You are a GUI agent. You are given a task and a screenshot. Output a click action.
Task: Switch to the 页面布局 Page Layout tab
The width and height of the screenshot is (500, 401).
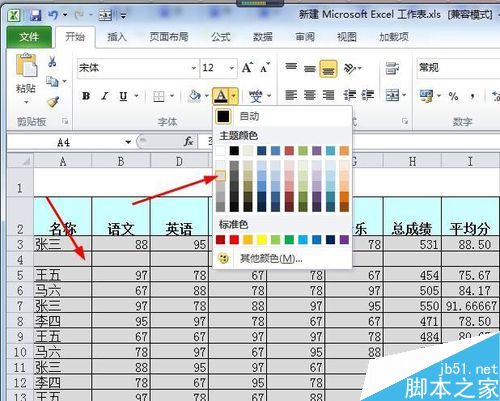[169, 37]
